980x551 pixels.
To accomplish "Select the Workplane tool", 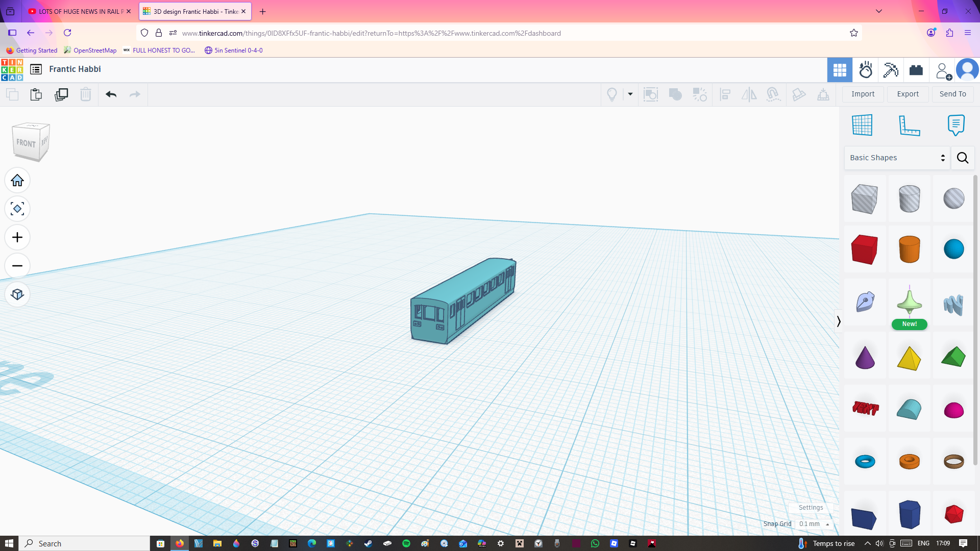I will (x=862, y=125).
